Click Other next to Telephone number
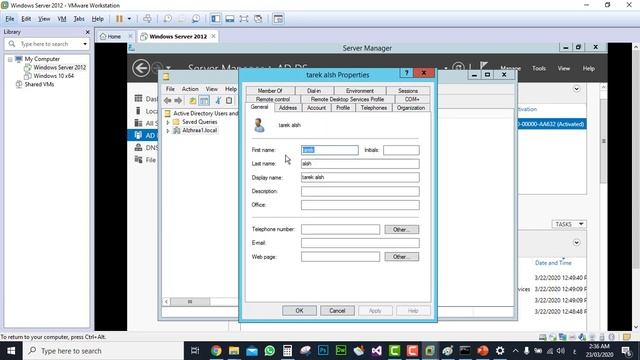Viewport: 640px width, 360px height. (x=401, y=229)
